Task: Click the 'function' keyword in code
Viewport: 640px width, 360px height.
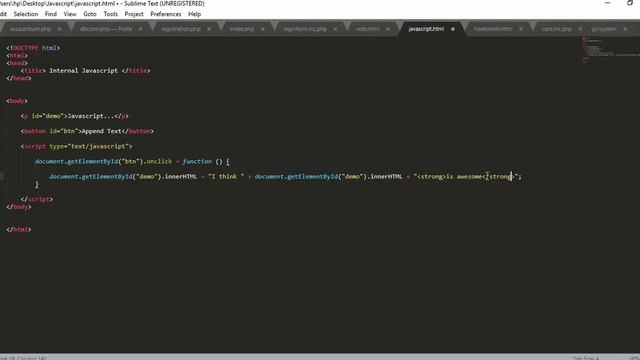Action: (x=197, y=161)
